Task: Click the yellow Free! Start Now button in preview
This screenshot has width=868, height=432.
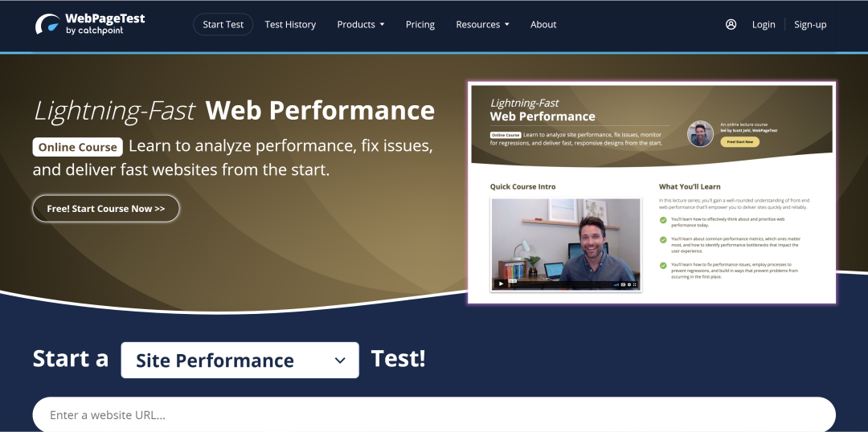Action: pyautogui.click(x=739, y=141)
